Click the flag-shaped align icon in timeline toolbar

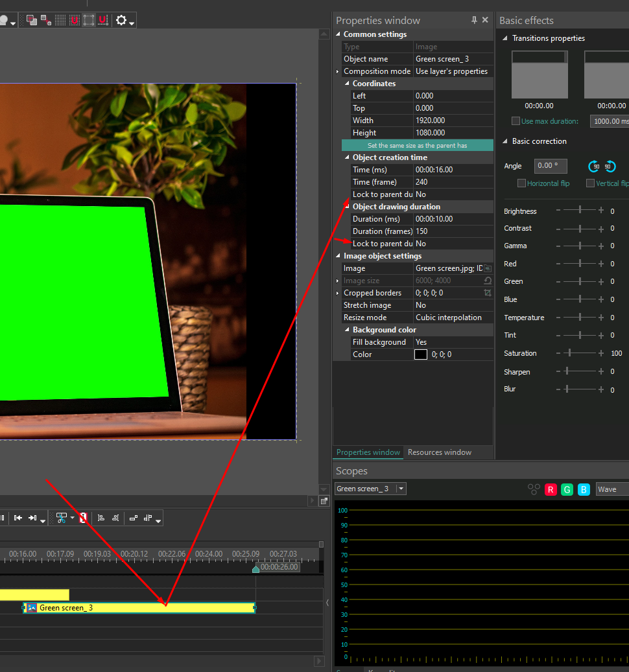[x=148, y=518]
